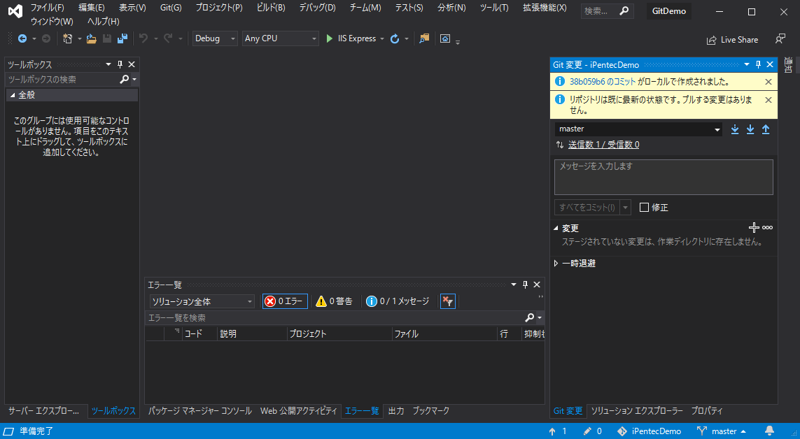Toggle the 0 警告 filter button

point(334,301)
